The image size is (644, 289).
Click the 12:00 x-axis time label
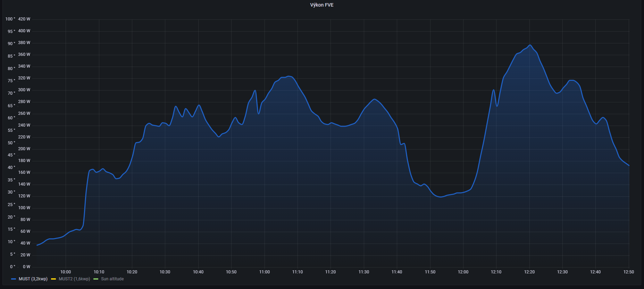tap(463, 272)
